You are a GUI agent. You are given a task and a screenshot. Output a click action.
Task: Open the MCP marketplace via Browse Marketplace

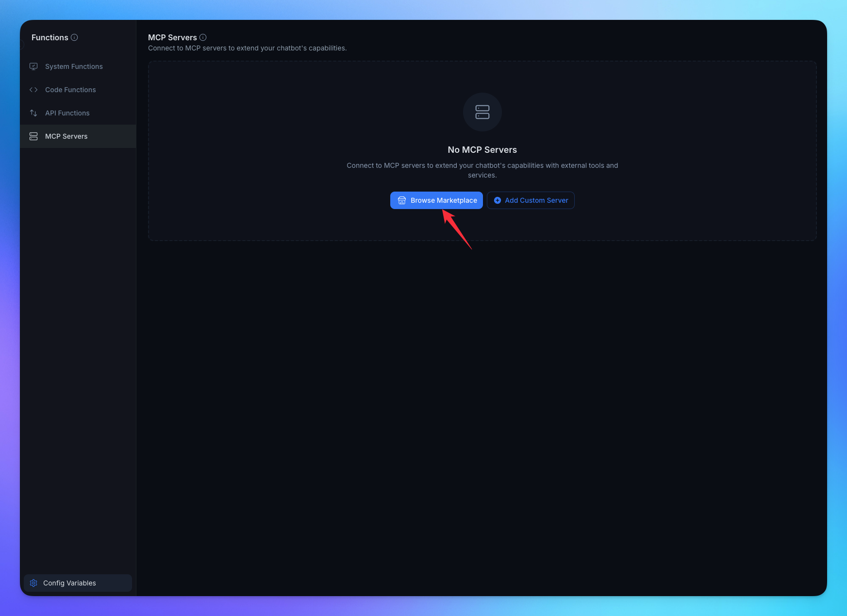coord(436,200)
